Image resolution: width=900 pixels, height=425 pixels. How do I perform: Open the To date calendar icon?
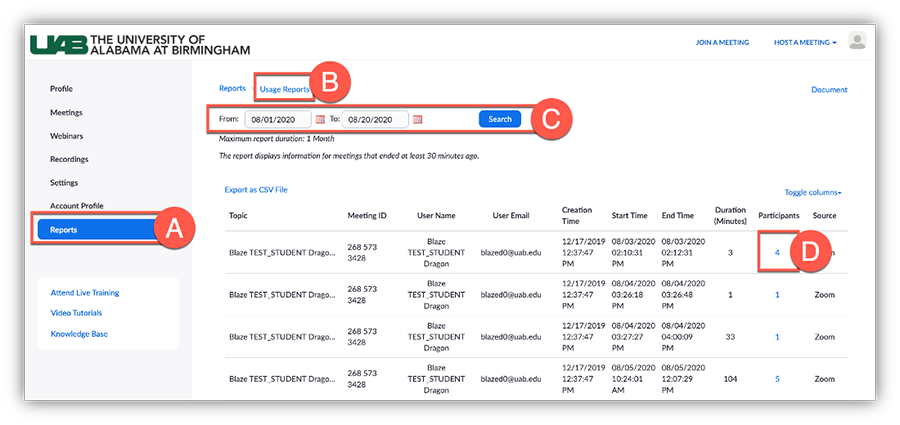point(417,120)
